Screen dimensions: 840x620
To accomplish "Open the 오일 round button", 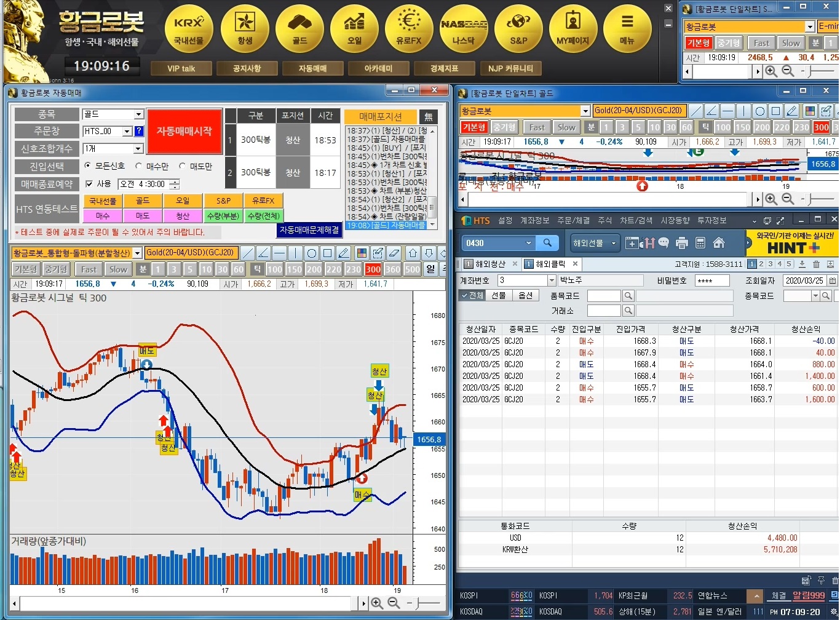I will tap(354, 28).
